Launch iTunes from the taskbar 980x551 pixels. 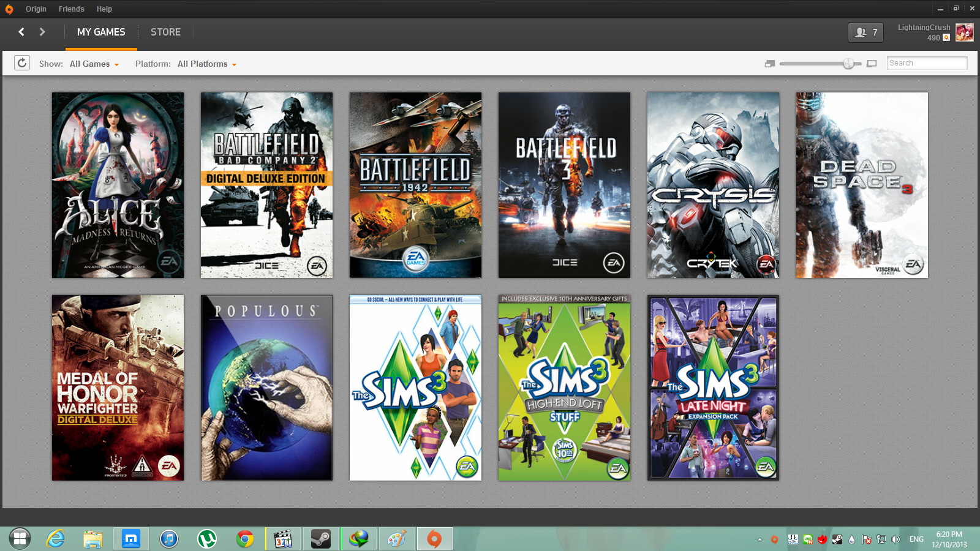click(169, 539)
